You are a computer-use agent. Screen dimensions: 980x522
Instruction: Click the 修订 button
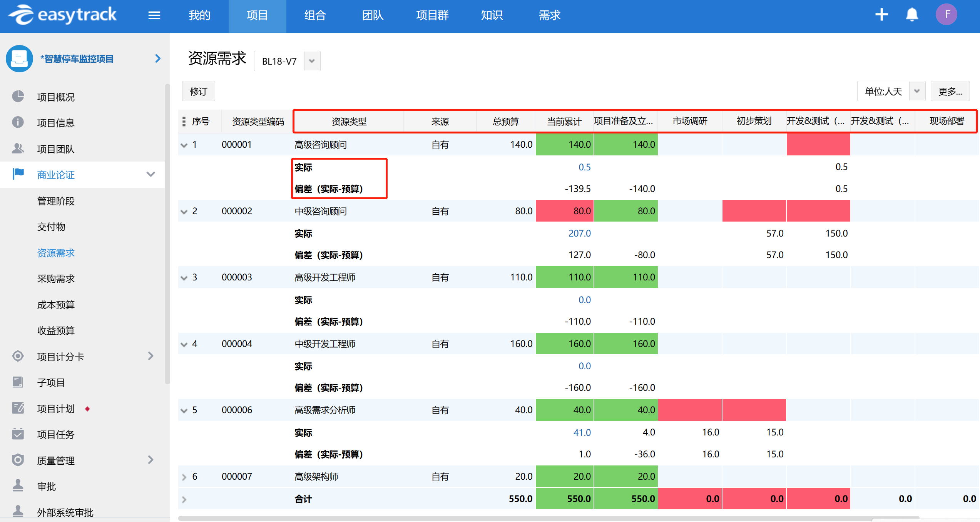pyautogui.click(x=198, y=91)
